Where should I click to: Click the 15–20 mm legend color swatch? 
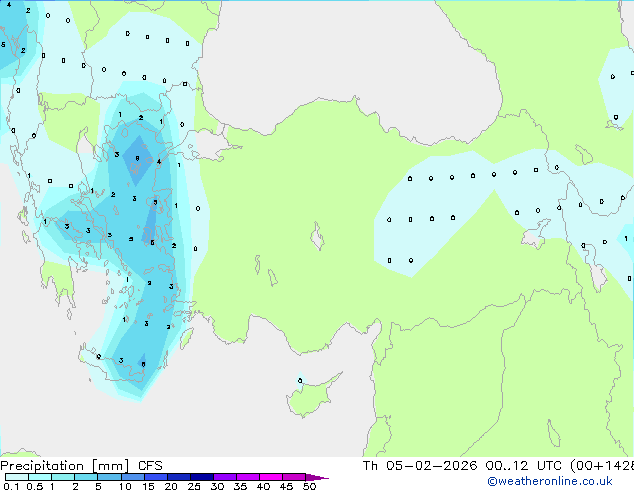(x=155, y=477)
